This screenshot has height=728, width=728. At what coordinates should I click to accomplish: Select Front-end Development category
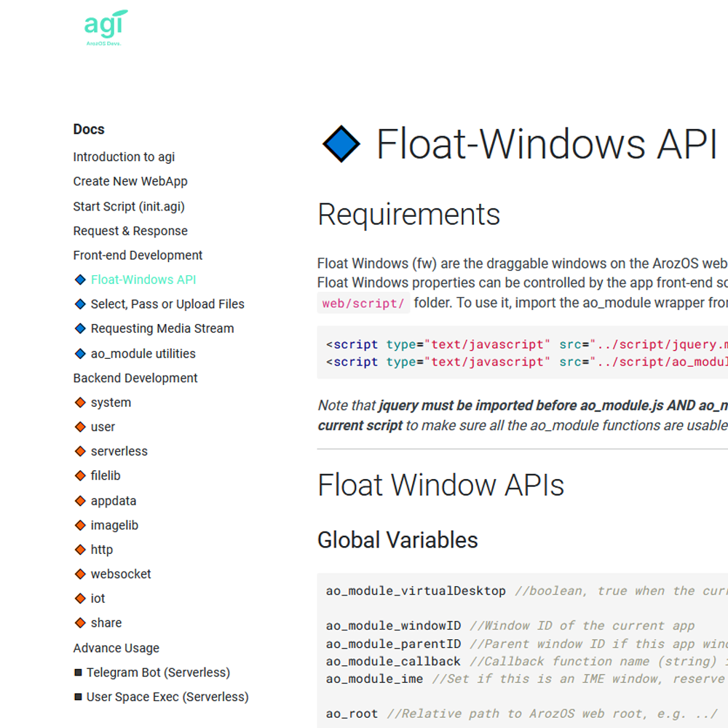click(138, 256)
